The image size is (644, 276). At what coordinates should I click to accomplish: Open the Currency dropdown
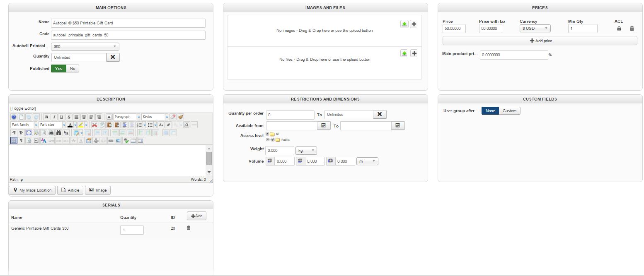pos(535,29)
